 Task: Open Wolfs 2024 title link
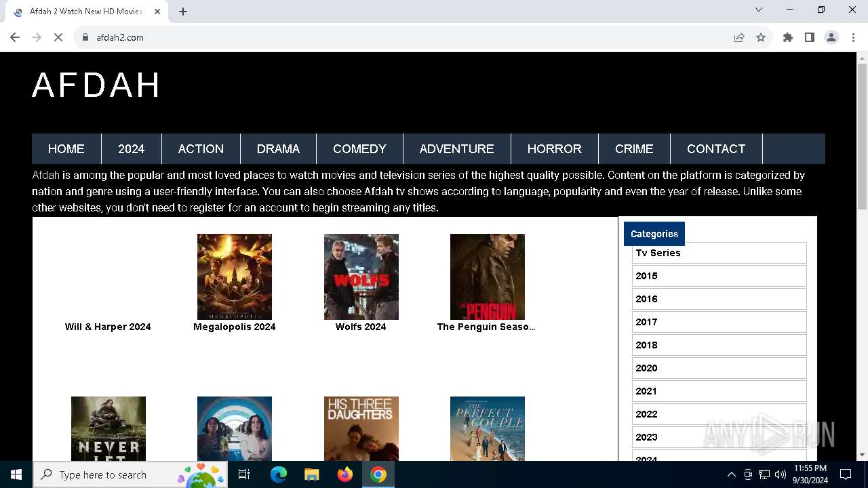[361, 327]
